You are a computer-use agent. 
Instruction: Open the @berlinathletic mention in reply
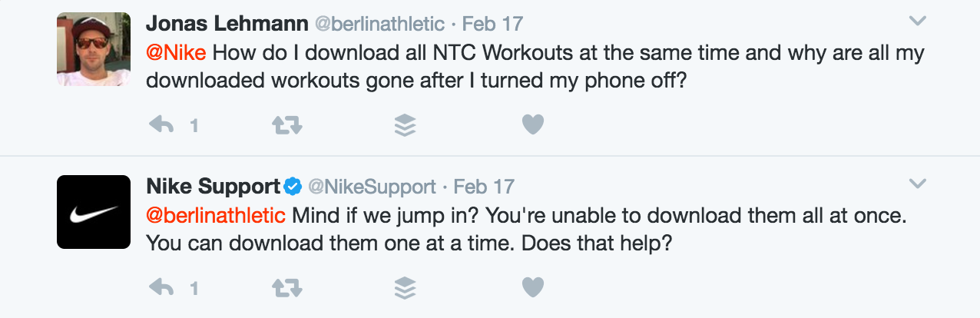click(x=216, y=215)
